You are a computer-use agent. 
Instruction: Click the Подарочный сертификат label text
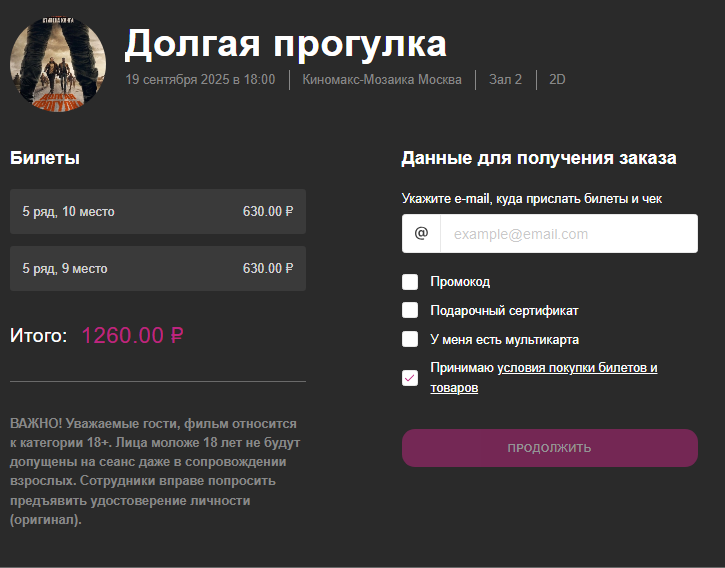(504, 310)
